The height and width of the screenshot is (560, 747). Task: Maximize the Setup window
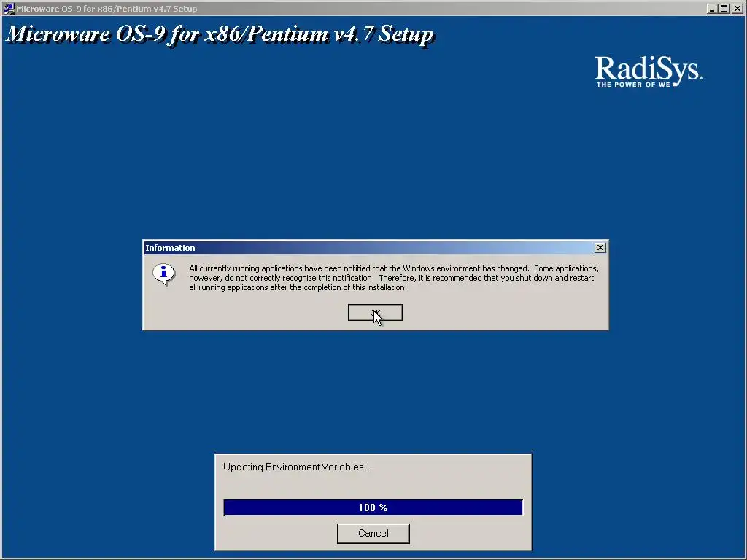724,9
